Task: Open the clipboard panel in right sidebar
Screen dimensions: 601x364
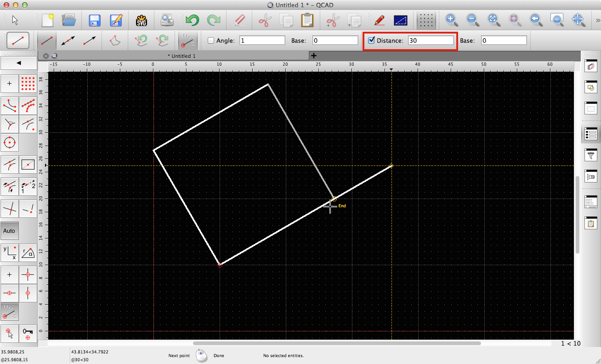Action: [x=591, y=224]
